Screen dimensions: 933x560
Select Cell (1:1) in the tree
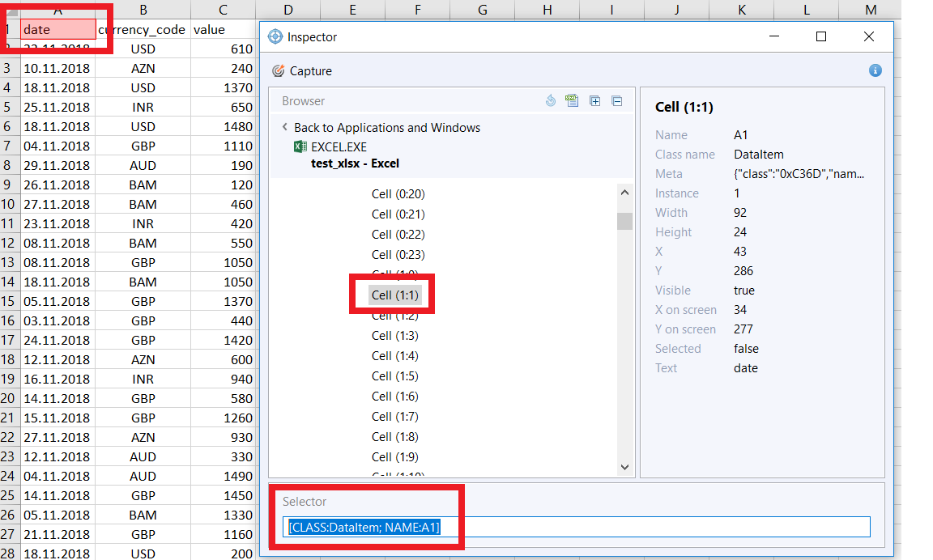pos(395,295)
